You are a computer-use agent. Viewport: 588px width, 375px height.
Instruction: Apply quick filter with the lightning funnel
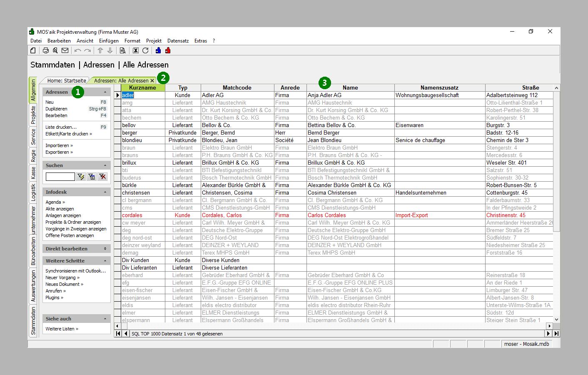(x=81, y=177)
